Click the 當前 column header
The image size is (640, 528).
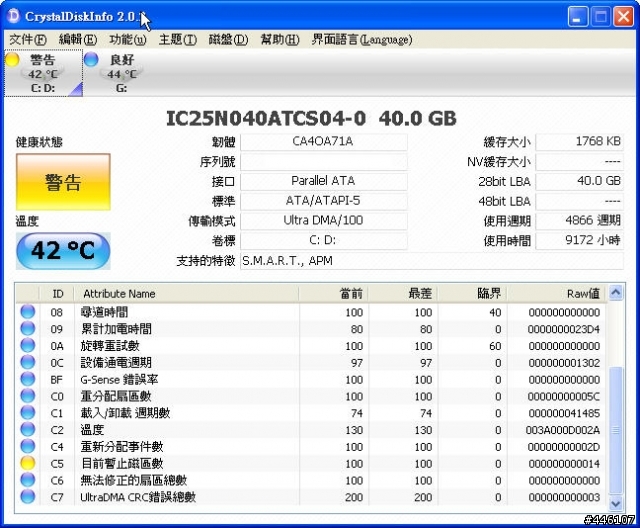[333, 294]
